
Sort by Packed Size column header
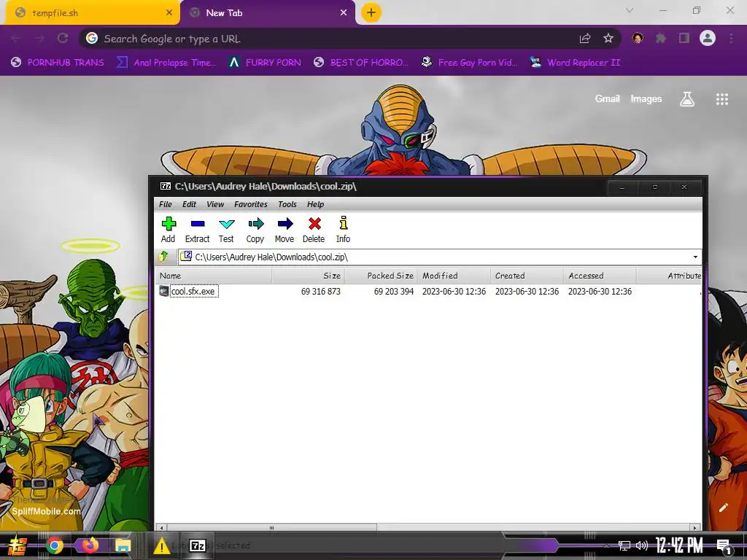coord(381,276)
